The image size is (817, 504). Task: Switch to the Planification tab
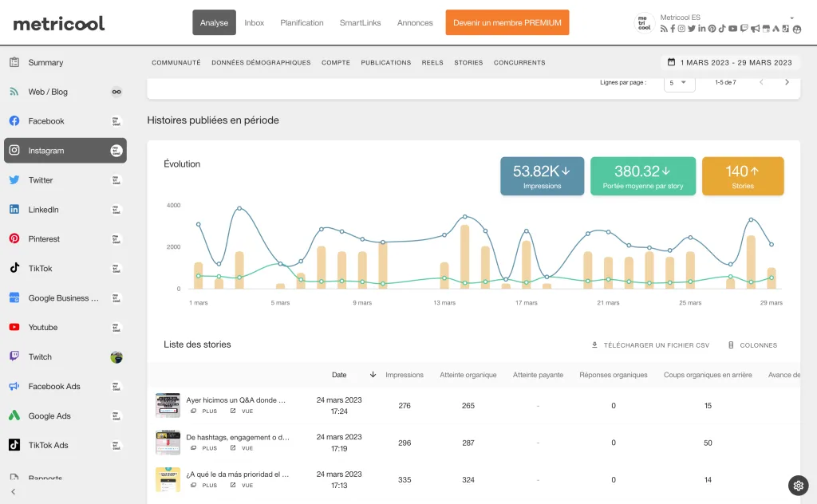pos(302,23)
